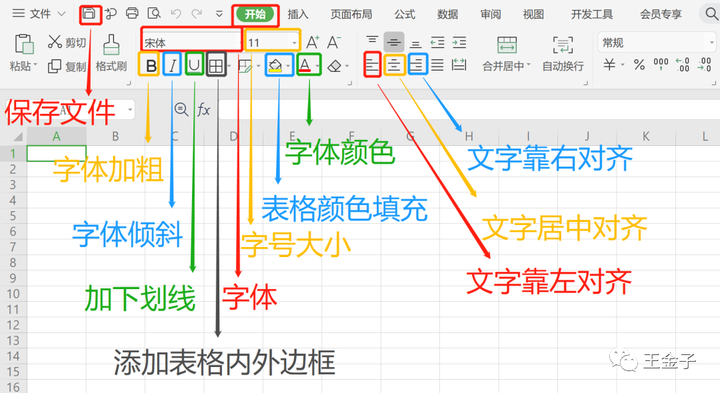The width and height of the screenshot is (720, 393).
Task: Toggle Align Right for text
Action: click(x=417, y=65)
